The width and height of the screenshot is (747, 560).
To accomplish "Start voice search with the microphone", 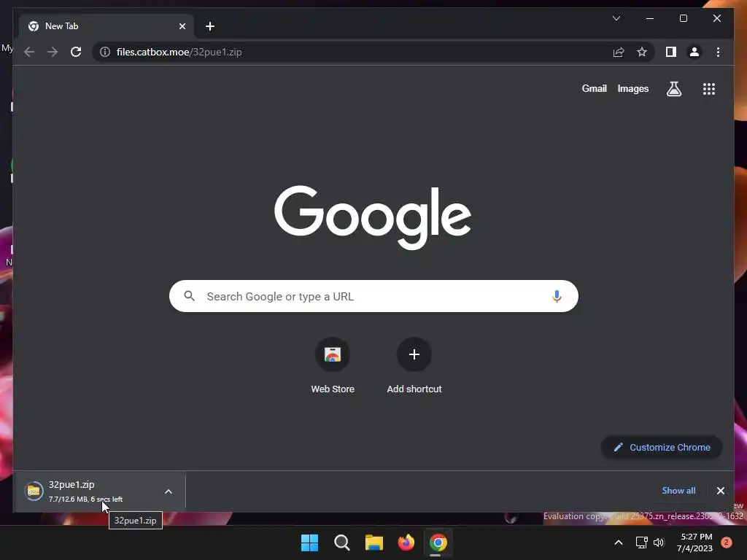I will pos(557,296).
